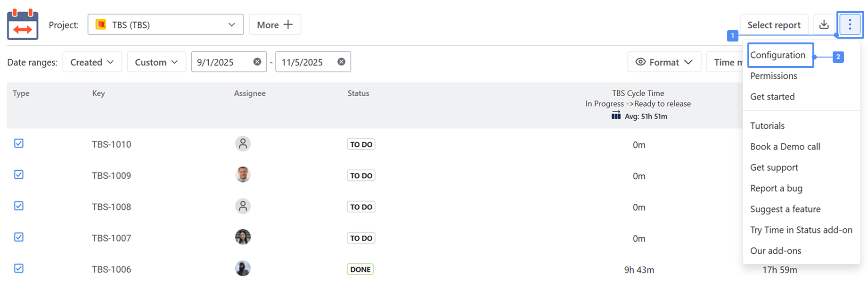Toggle the checkbox for TBS-1006

pyautogui.click(x=19, y=268)
